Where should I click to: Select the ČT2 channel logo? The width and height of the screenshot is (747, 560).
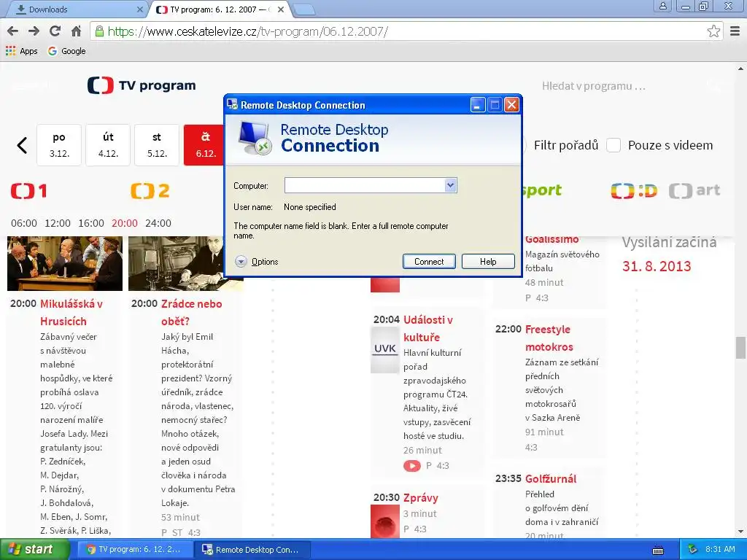[x=150, y=191]
